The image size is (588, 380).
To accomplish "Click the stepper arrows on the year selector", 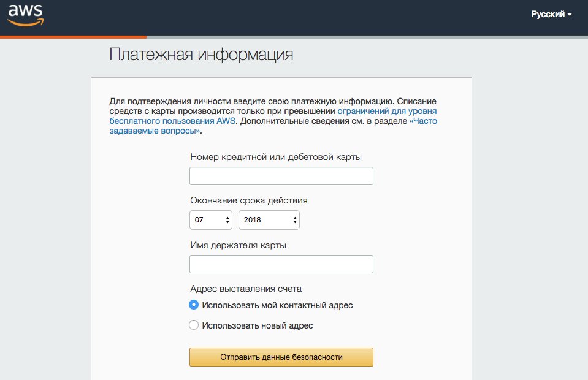I will tap(295, 220).
